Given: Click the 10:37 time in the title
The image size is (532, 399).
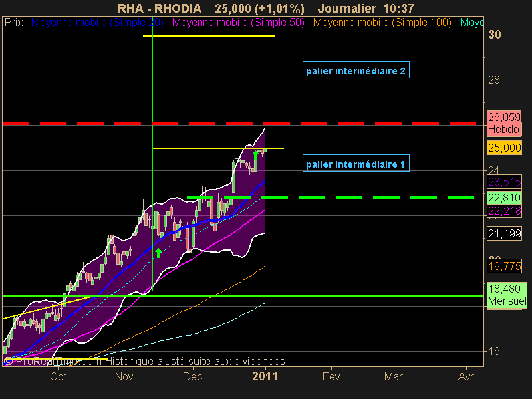Looking at the screenshot, I should pyautogui.click(x=398, y=8).
